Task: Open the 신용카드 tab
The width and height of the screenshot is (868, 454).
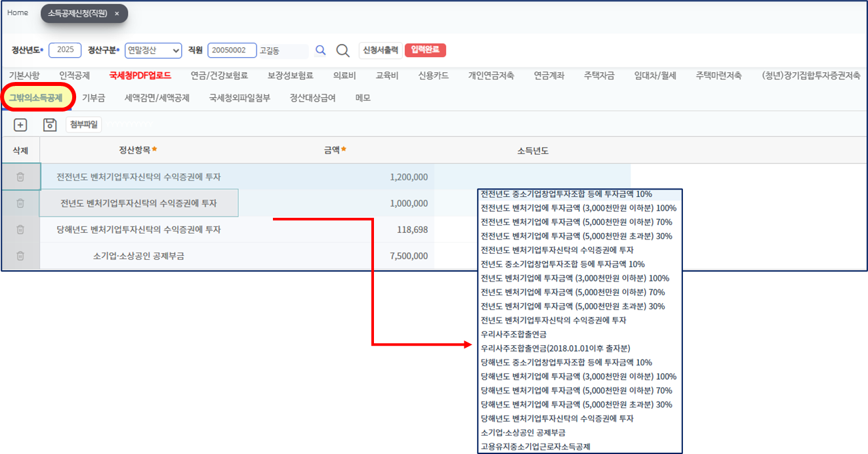Action: click(x=434, y=75)
